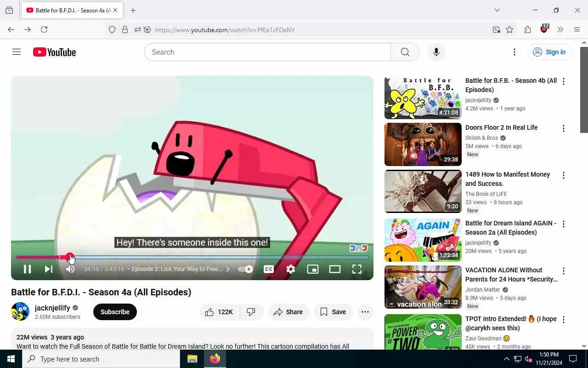Open Doors Floor 2 In Real Life video
The width and height of the screenshot is (588, 368).
coord(501,127)
